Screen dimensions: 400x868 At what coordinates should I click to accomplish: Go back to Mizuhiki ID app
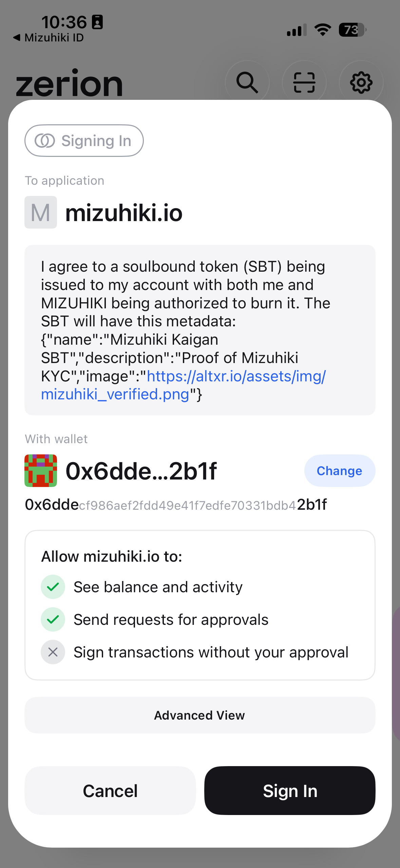point(49,38)
